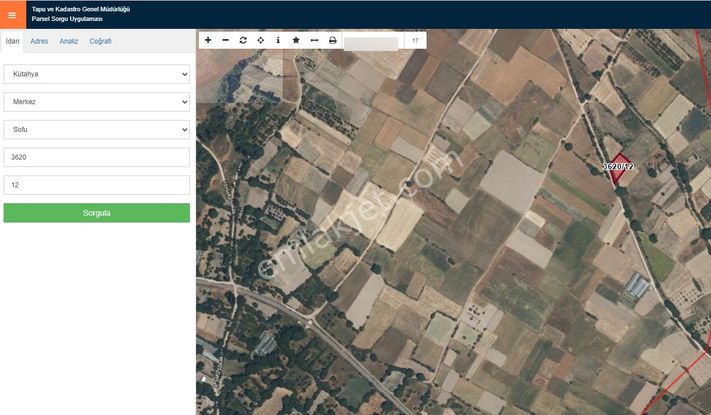
Task: Select the measure distance arrow icon
Action: (x=314, y=40)
